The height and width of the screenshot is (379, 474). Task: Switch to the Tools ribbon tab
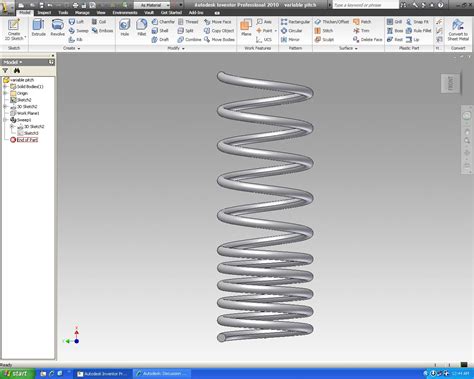click(x=63, y=13)
